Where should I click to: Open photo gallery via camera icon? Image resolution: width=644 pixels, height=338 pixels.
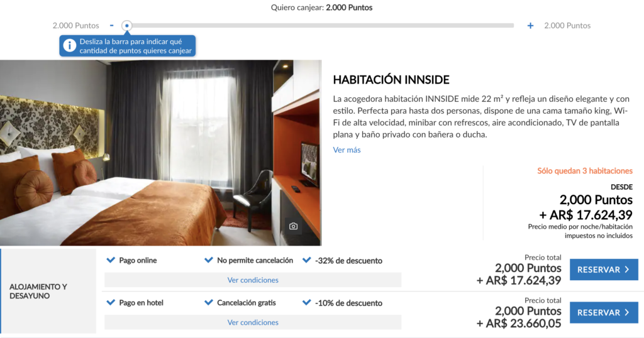pyautogui.click(x=293, y=226)
